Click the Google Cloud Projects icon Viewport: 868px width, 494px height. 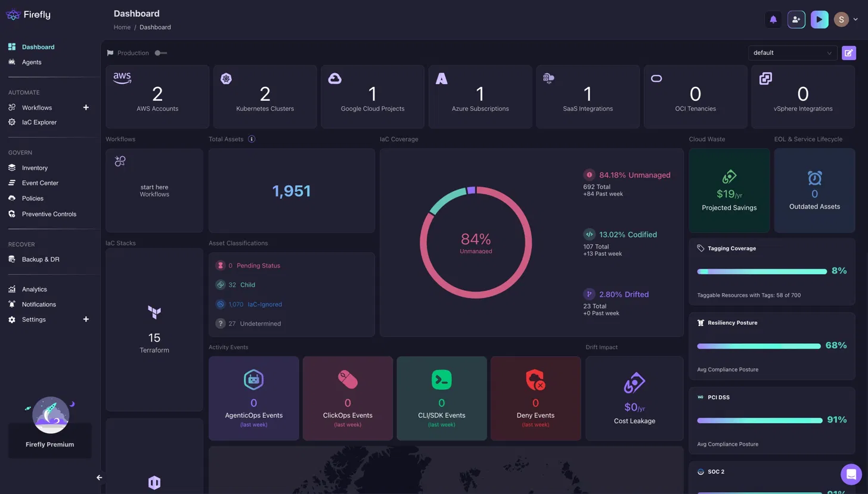coord(334,79)
